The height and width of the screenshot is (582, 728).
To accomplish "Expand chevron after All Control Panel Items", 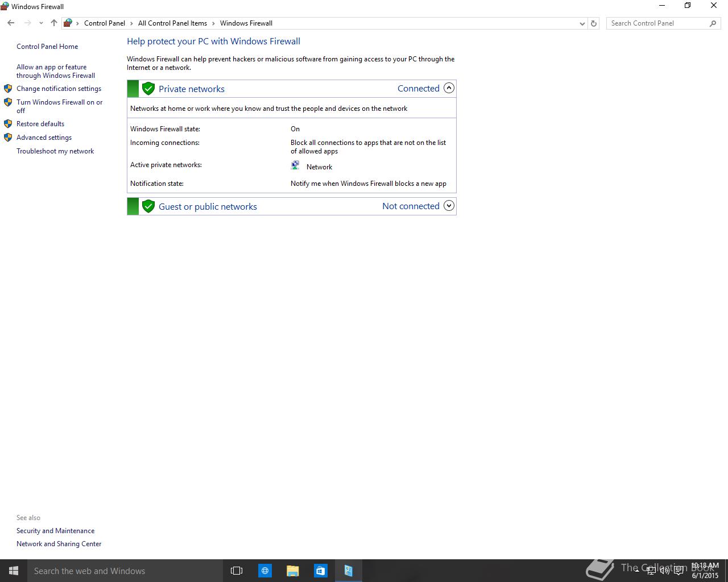I will pyautogui.click(x=213, y=23).
